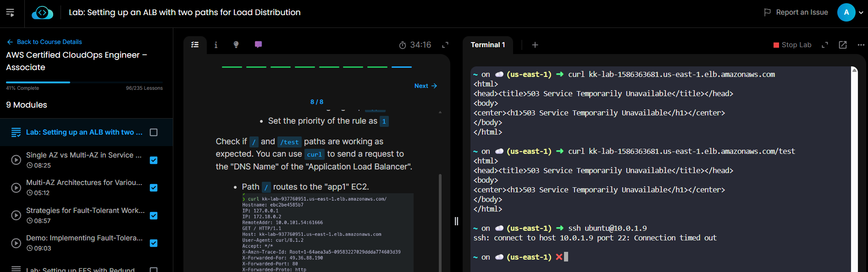
Task: Toggle checkbox for ALB lab lesson
Action: [x=154, y=132]
